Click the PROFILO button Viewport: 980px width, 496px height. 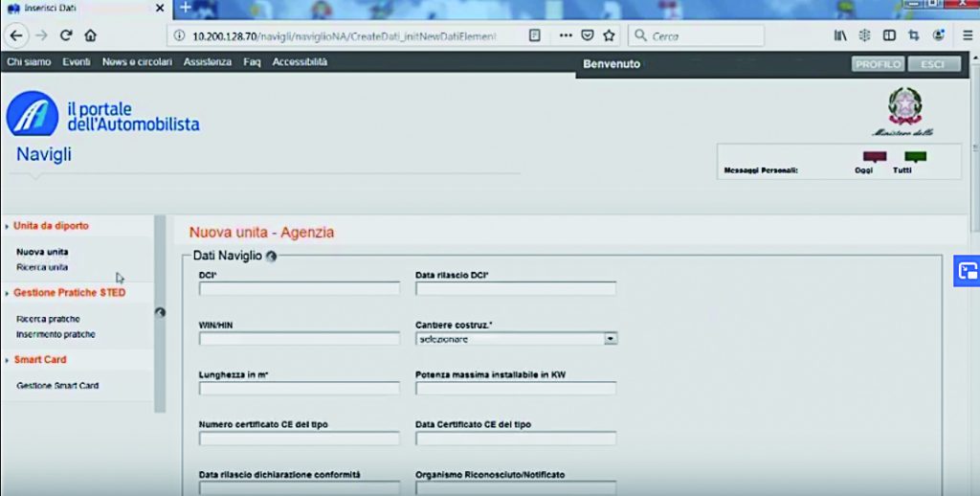(878, 64)
